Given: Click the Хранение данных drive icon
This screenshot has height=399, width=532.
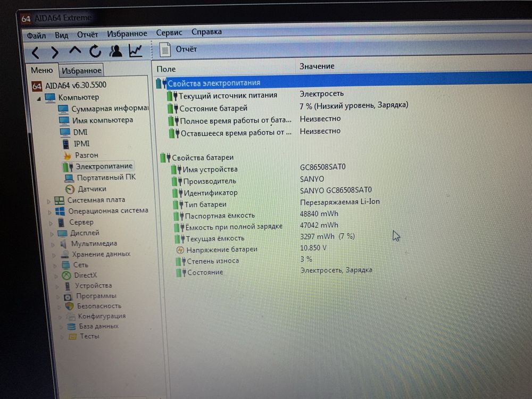Looking at the screenshot, I should pos(65,254).
